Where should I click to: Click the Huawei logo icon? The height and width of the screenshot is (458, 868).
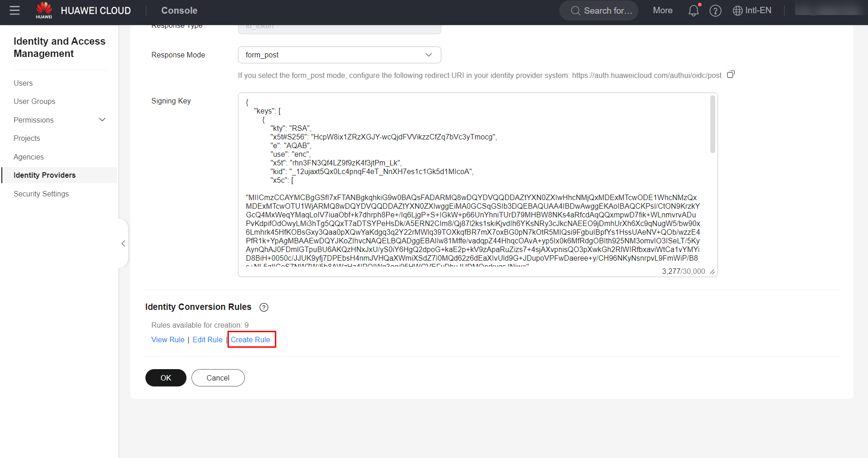point(44,10)
